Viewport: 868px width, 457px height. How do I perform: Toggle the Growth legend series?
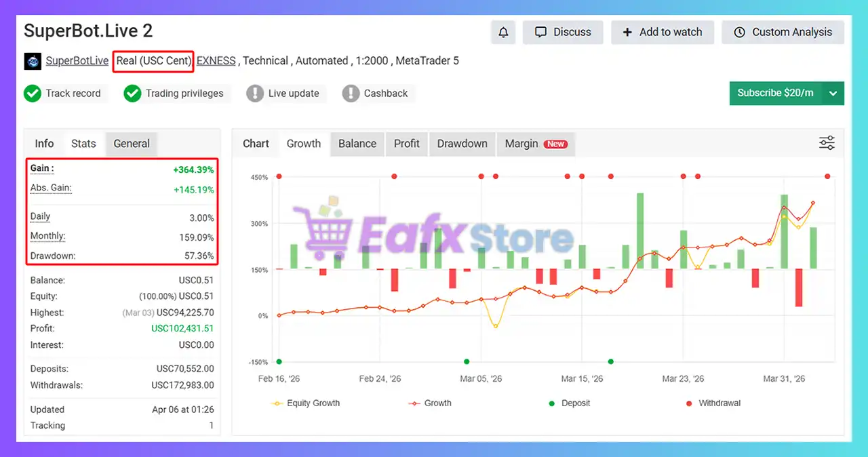coord(430,403)
